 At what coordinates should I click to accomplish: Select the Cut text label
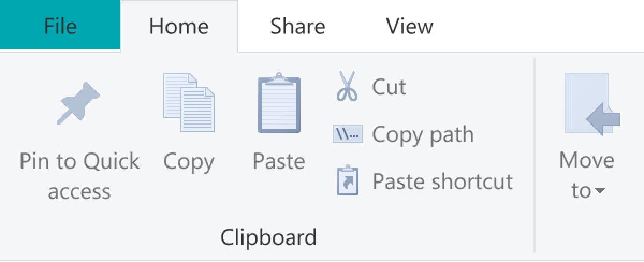point(389,87)
